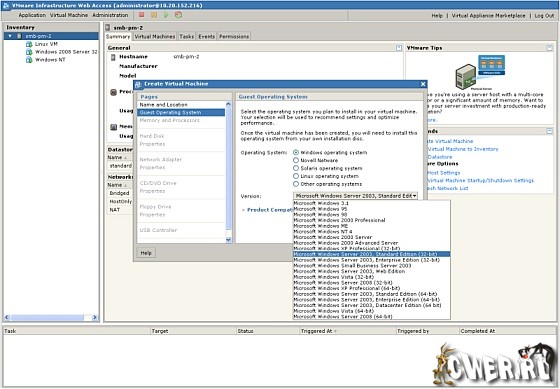The width and height of the screenshot is (560, 389).
Task: Click the red Power Off toolbar icon
Action: [141, 15]
